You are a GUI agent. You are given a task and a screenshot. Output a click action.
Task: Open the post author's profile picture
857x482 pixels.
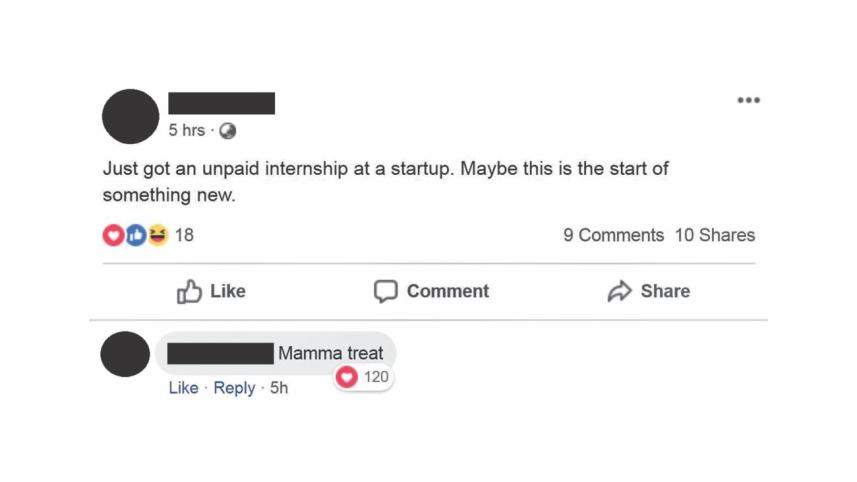130,116
